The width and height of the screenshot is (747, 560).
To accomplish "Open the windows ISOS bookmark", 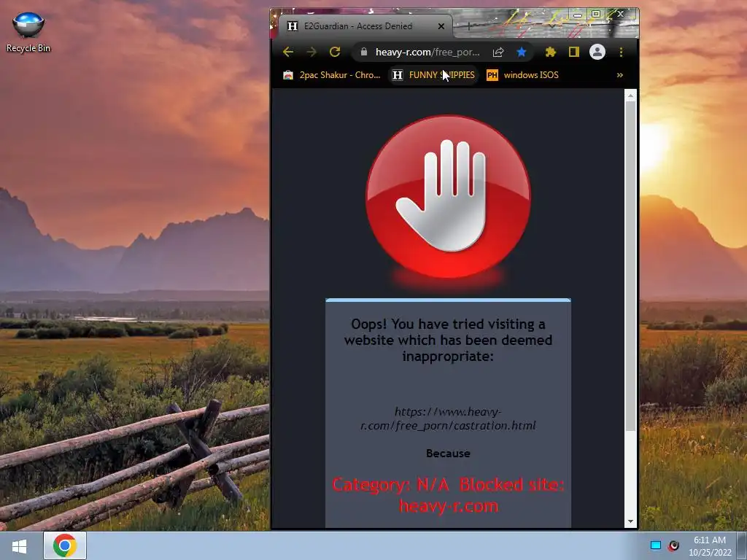I will (522, 75).
